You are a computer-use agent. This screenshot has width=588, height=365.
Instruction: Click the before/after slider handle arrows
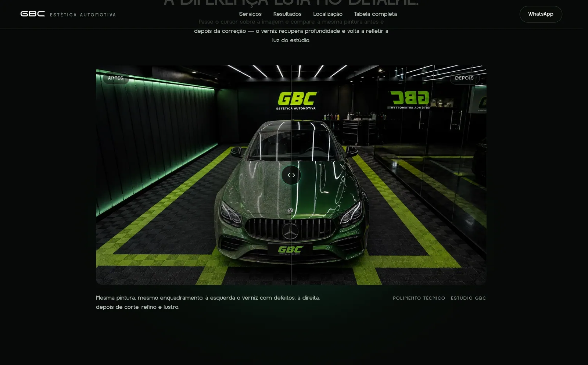coord(291,175)
